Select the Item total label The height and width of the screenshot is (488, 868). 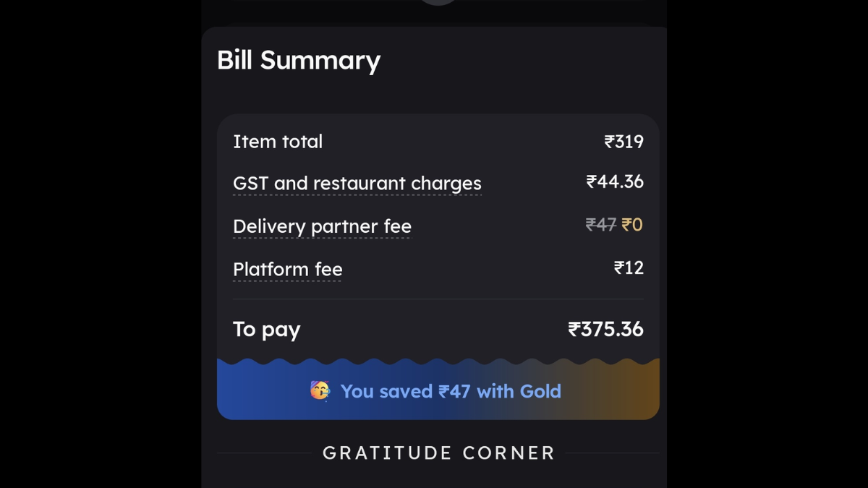(x=278, y=142)
